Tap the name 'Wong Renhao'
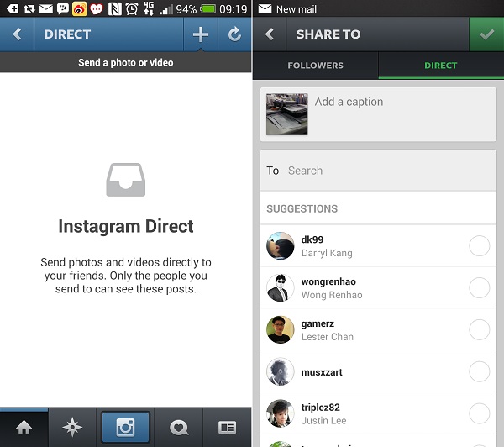 point(332,295)
